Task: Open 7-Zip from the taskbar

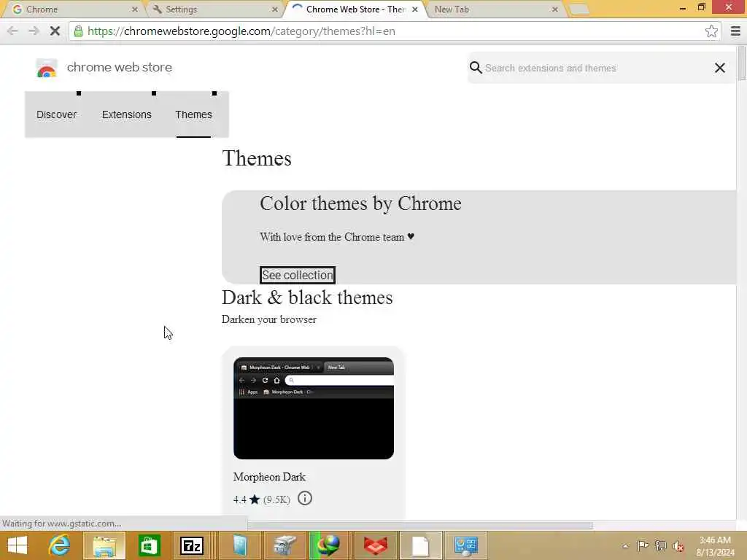Action: coord(192,545)
